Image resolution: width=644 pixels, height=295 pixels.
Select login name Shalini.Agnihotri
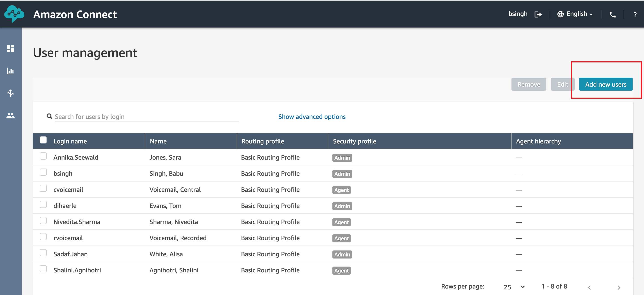pyautogui.click(x=77, y=270)
